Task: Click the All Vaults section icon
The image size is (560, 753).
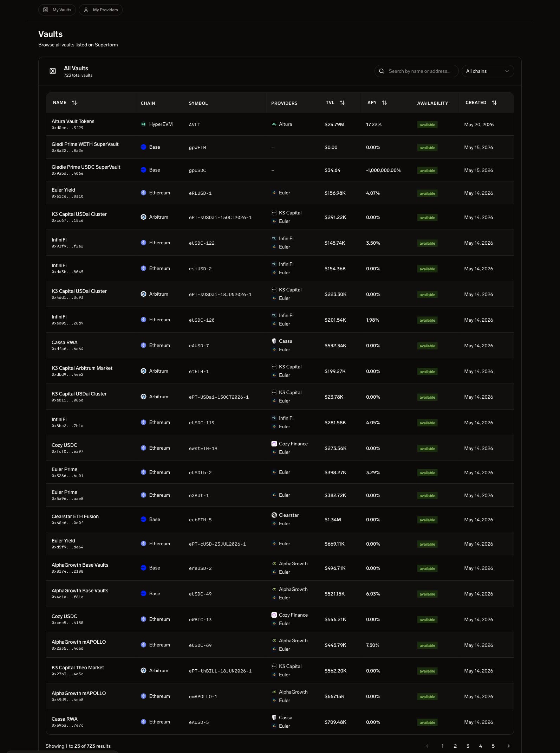Action: point(53,71)
